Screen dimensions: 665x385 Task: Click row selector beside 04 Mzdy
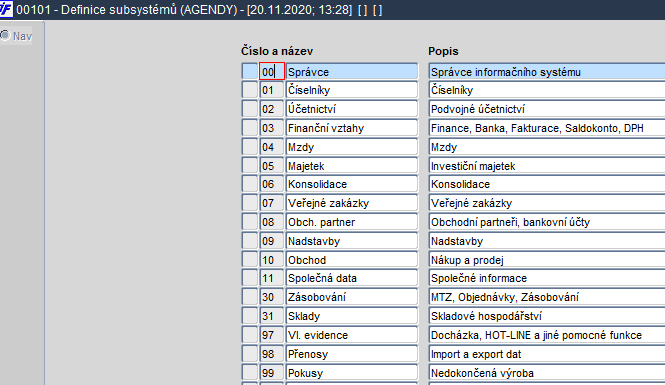250,147
